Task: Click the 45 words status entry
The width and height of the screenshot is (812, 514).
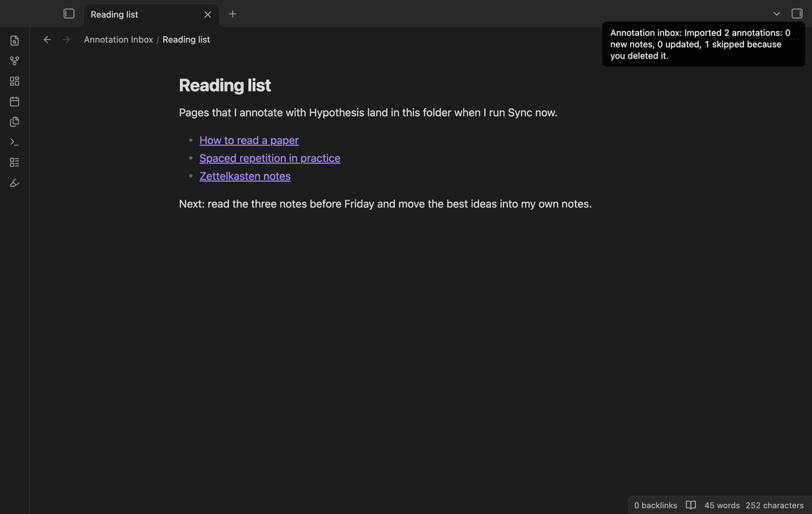Action: tap(722, 505)
